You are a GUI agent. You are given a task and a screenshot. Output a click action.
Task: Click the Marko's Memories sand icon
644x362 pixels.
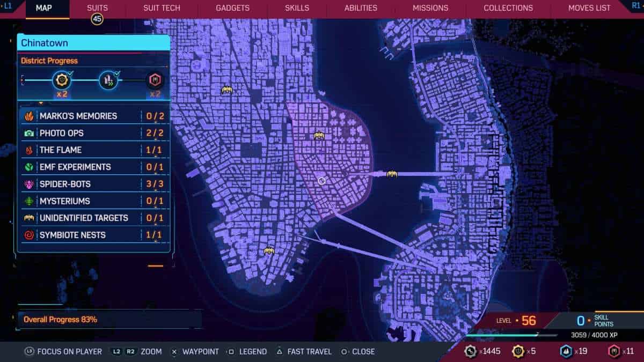29,116
